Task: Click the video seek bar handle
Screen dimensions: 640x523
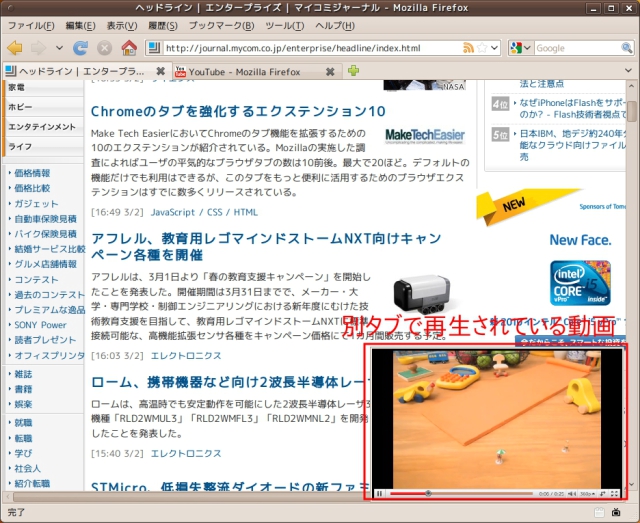Action: point(428,493)
